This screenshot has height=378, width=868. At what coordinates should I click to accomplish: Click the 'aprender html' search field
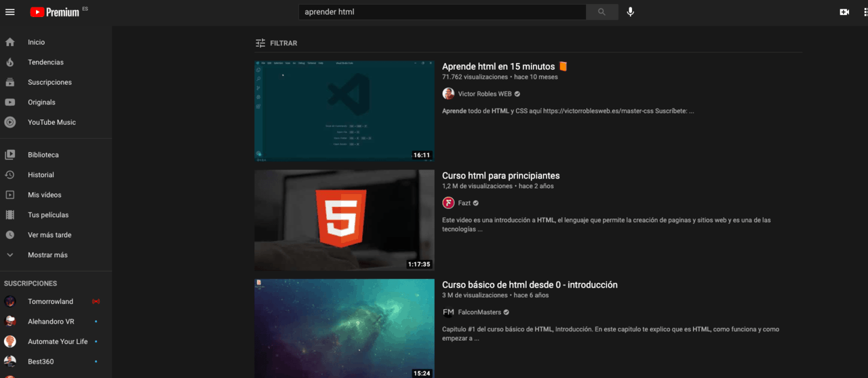coord(442,12)
